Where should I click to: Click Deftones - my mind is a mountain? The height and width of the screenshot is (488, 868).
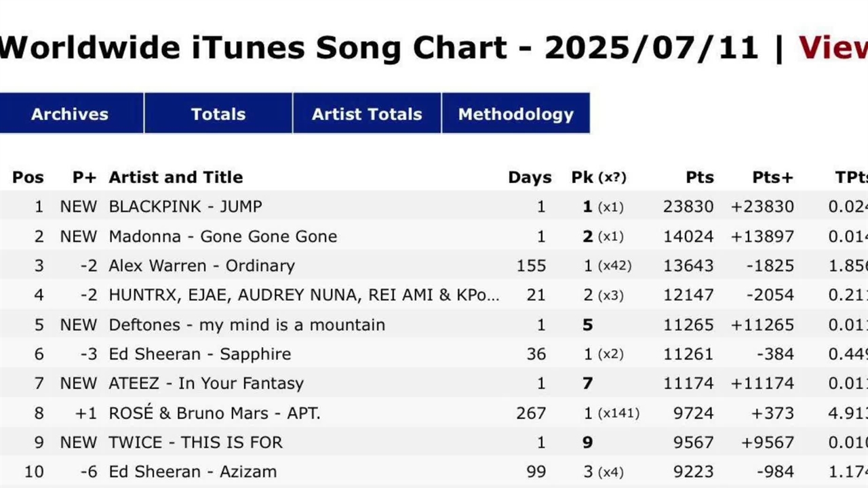(x=247, y=325)
